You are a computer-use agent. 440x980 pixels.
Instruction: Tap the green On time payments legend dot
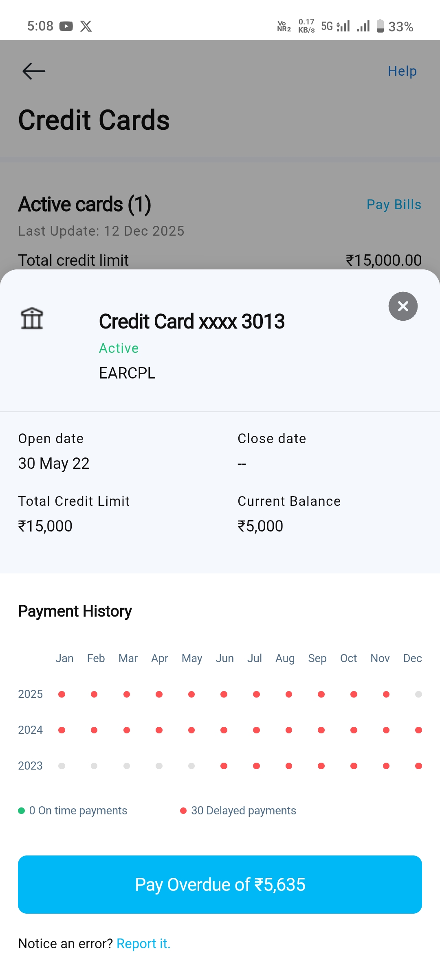tap(22, 811)
